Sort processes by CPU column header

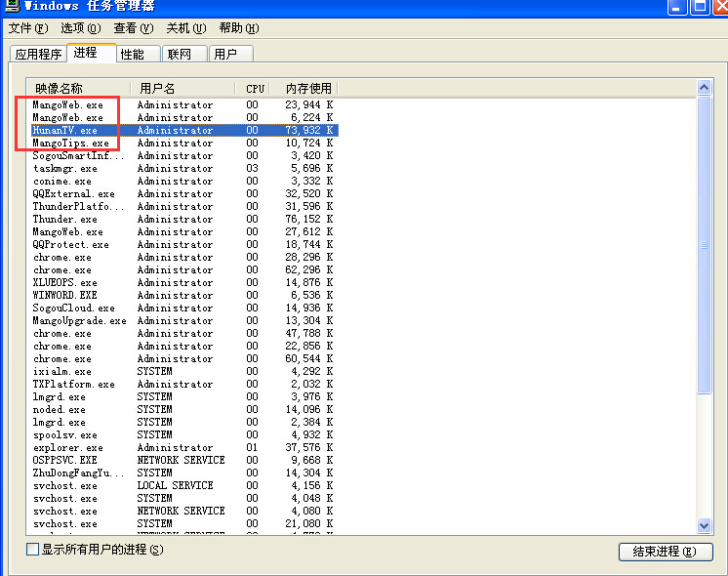click(x=255, y=88)
